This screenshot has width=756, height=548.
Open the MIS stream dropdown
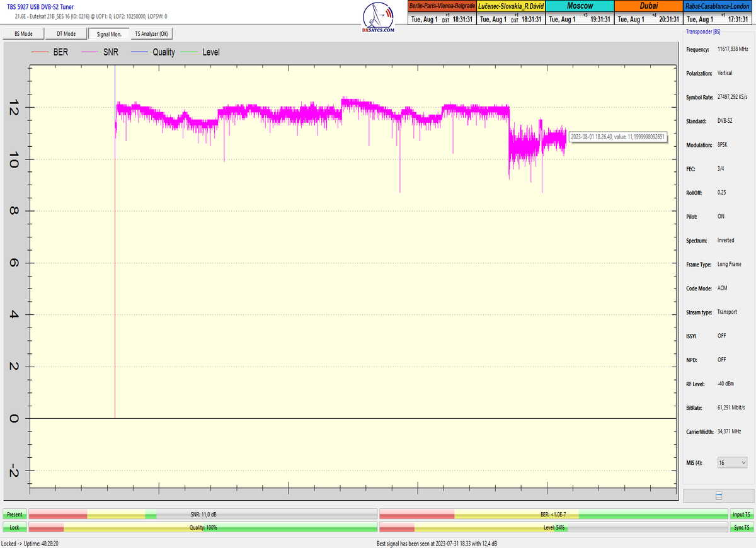pos(732,462)
